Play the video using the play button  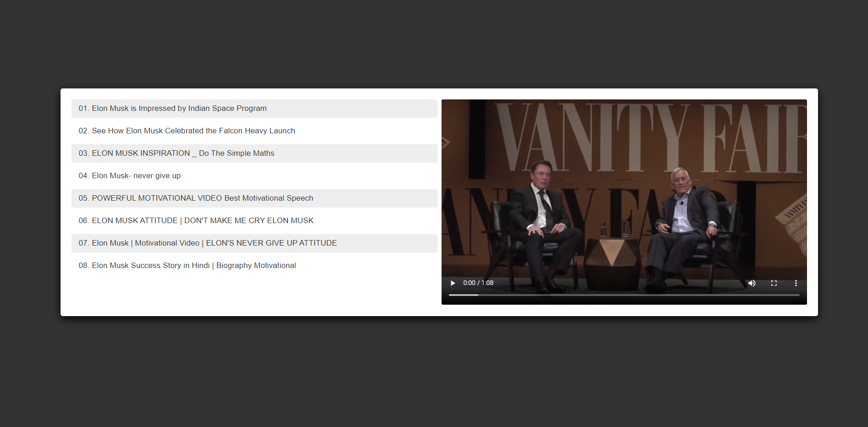[x=453, y=283]
